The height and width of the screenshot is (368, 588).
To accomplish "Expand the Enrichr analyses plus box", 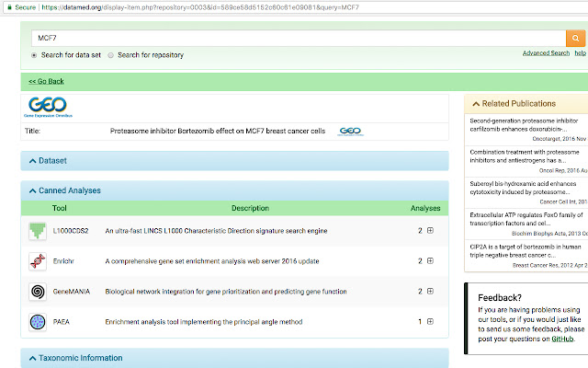I will (430, 260).
